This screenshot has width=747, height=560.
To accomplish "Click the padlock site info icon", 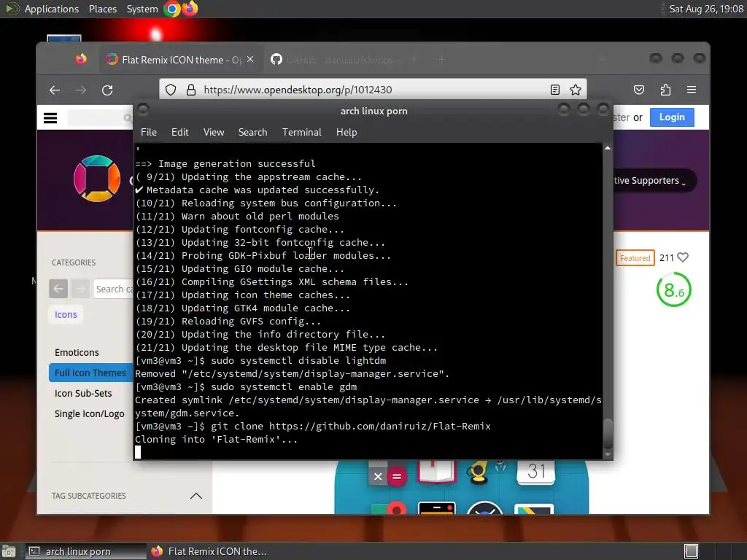I will click(x=191, y=90).
